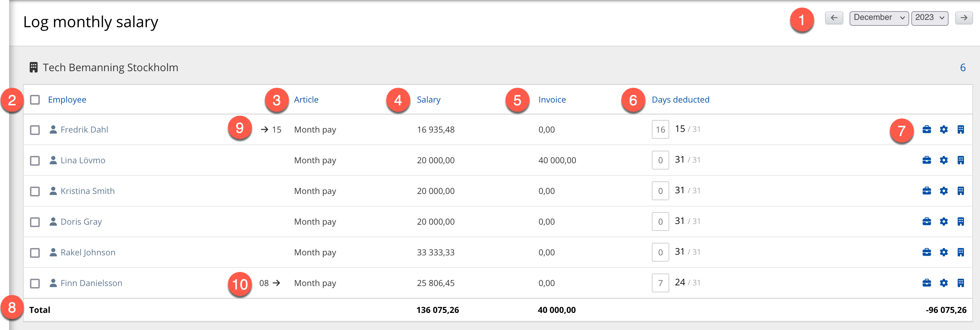
Task: Toggle the select-all employees checkbox
Action: pyautogui.click(x=35, y=100)
